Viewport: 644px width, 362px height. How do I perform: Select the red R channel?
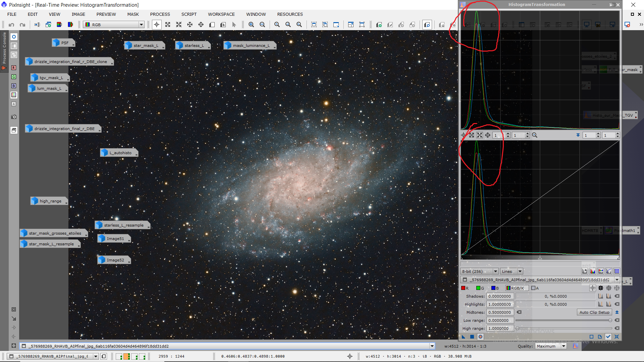click(465, 288)
